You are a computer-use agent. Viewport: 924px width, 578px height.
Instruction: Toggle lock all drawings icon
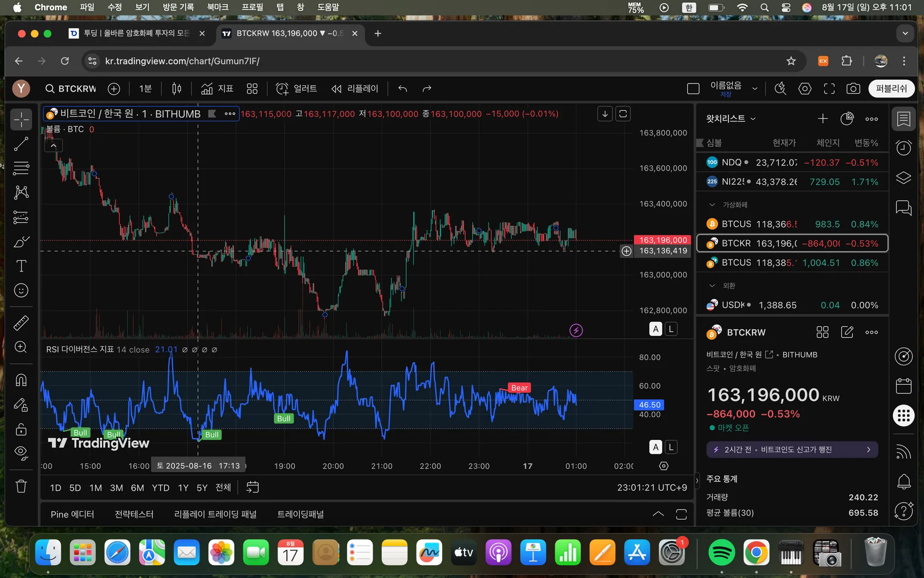pyautogui.click(x=21, y=429)
